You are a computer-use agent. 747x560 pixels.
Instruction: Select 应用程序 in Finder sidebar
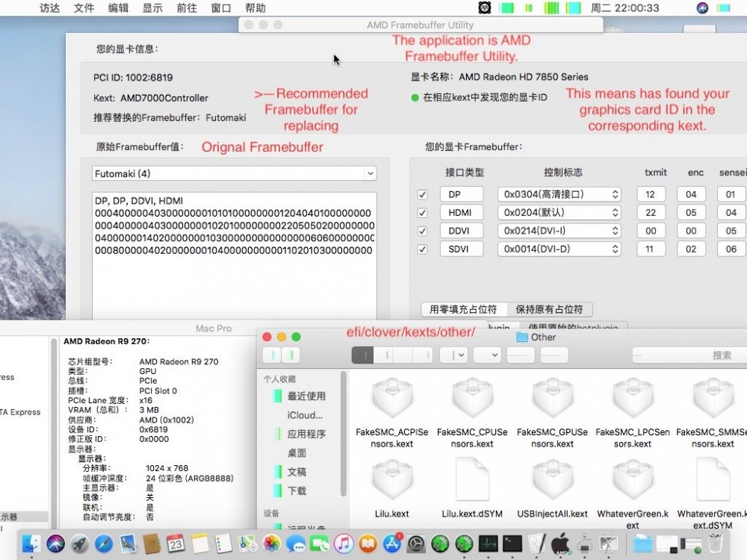click(306, 434)
